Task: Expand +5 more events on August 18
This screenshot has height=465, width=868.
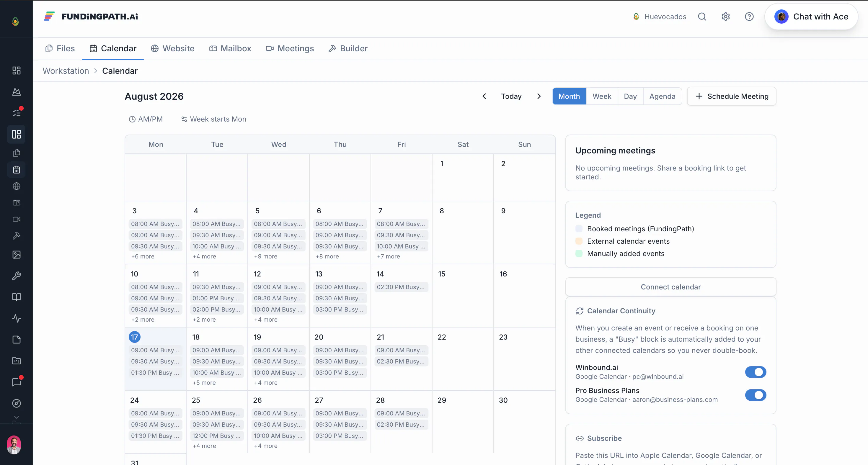Action: [x=204, y=383]
